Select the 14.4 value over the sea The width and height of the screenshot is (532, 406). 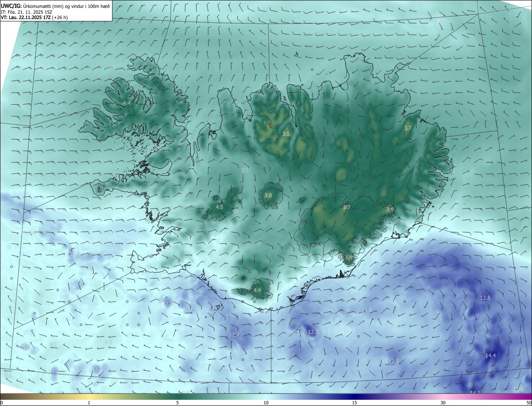(491, 355)
